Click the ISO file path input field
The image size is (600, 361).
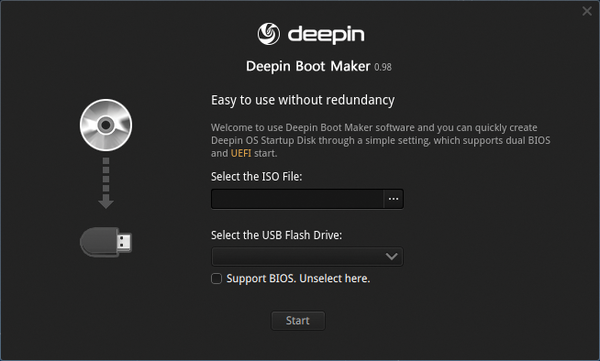[297, 199]
